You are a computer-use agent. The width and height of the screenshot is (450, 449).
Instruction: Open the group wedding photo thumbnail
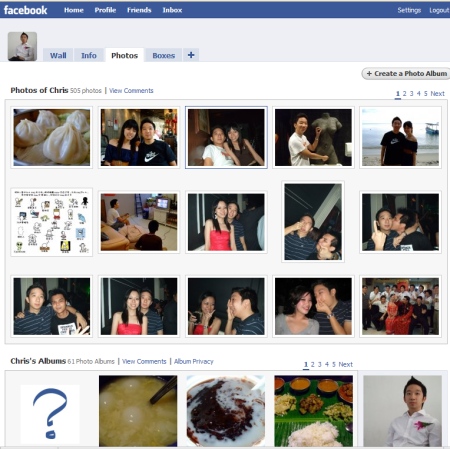point(400,306)
